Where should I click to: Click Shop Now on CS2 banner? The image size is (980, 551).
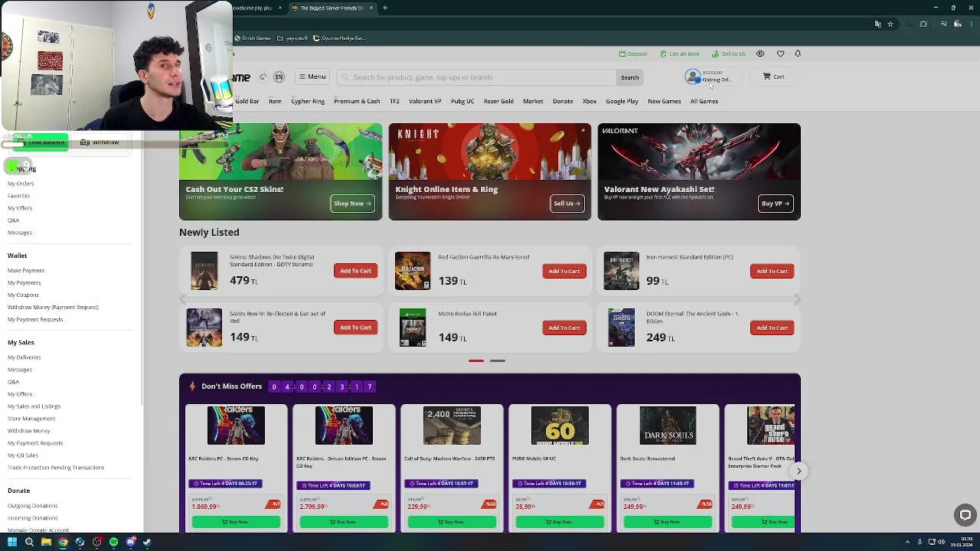tap(352, 204)
